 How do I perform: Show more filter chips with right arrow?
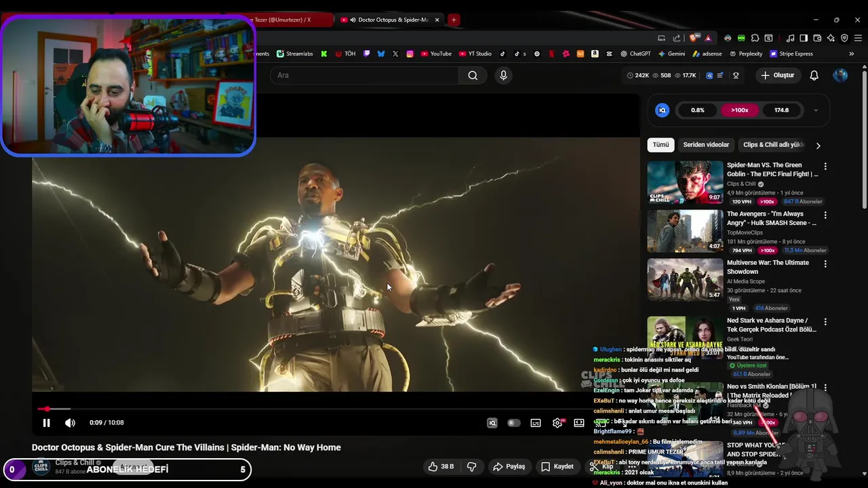point(818,146)
